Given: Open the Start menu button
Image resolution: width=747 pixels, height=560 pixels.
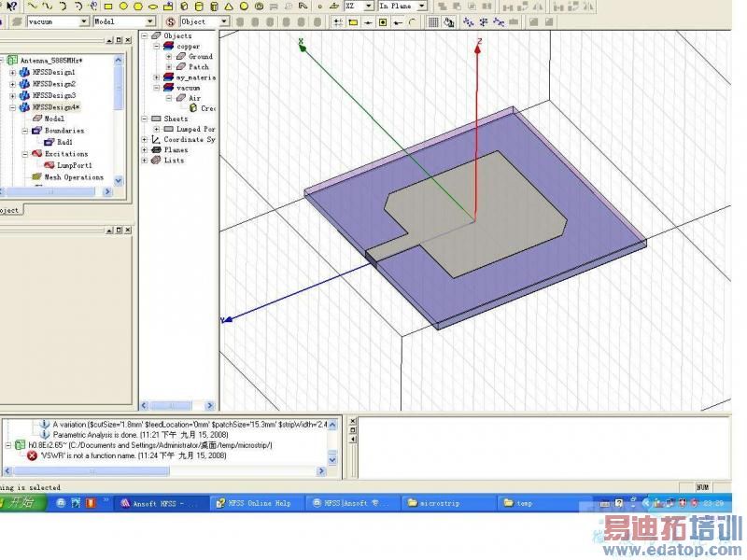Looking at the screenshot, I should click(x=22, y=503).
